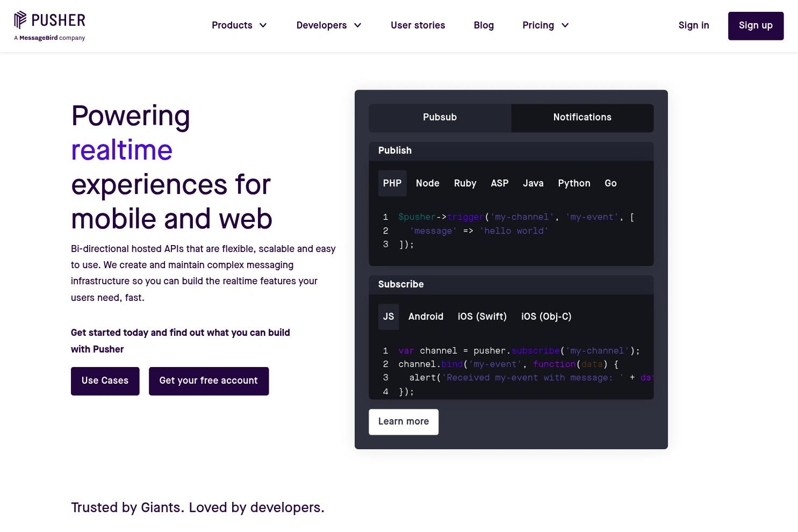
Task: Click 'Trusted by Giants' heading
Action: (198, 508)
